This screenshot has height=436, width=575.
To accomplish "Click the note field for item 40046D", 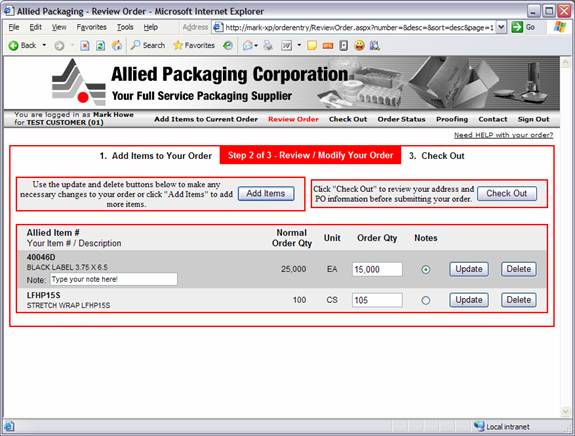I will click(114, 279).
